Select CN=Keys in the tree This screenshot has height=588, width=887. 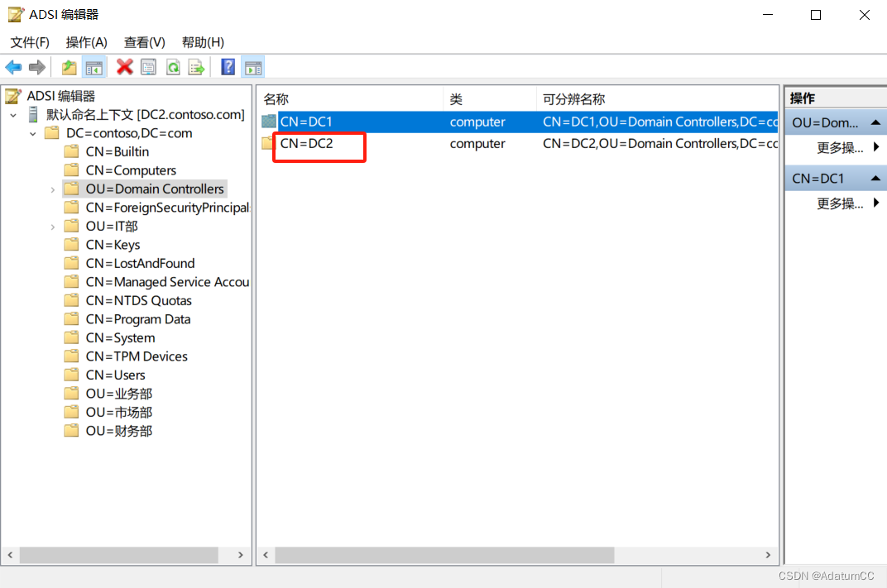click(x=113, y=245)
